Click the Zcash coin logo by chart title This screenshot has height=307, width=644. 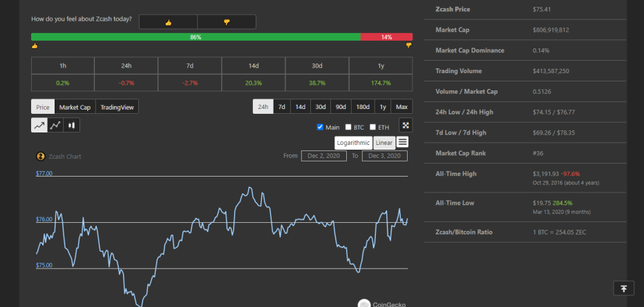pos(41,157)
